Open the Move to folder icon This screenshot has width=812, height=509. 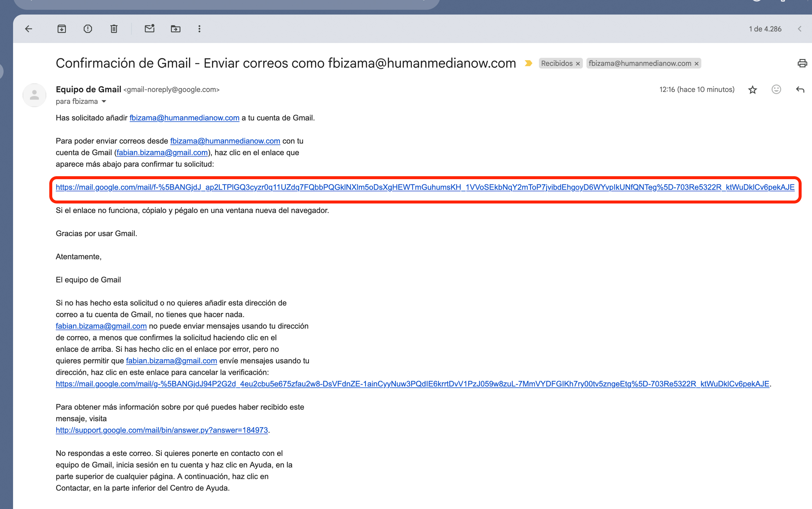tap(175, 29)
